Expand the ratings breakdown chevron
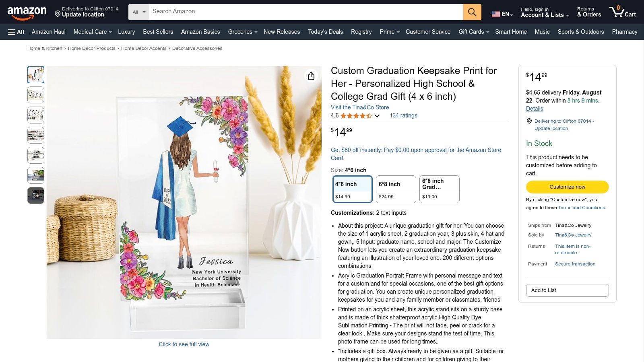644x362 pixels. tap(377, 116)
